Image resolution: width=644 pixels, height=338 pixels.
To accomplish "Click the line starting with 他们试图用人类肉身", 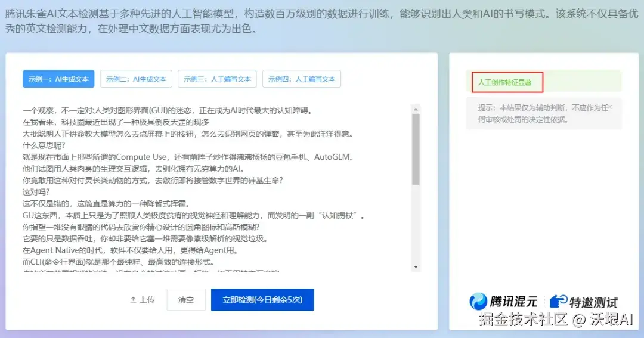I will point(134,169).
